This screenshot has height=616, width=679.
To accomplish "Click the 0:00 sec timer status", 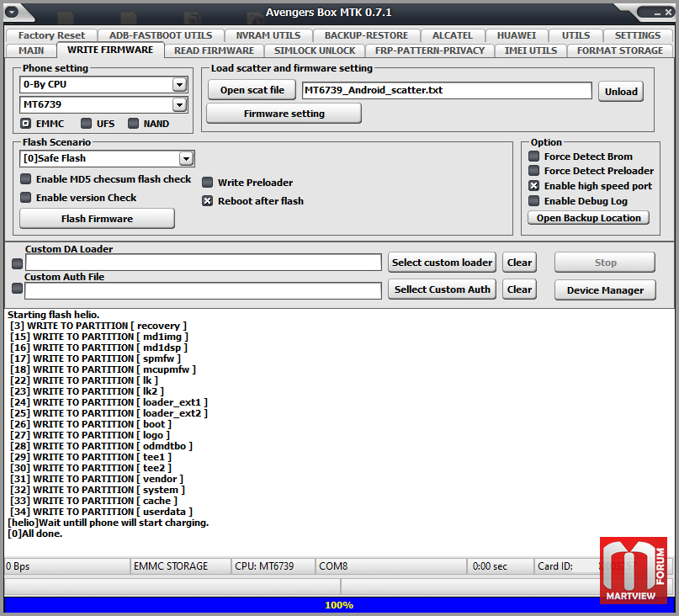I will (501, 566).
